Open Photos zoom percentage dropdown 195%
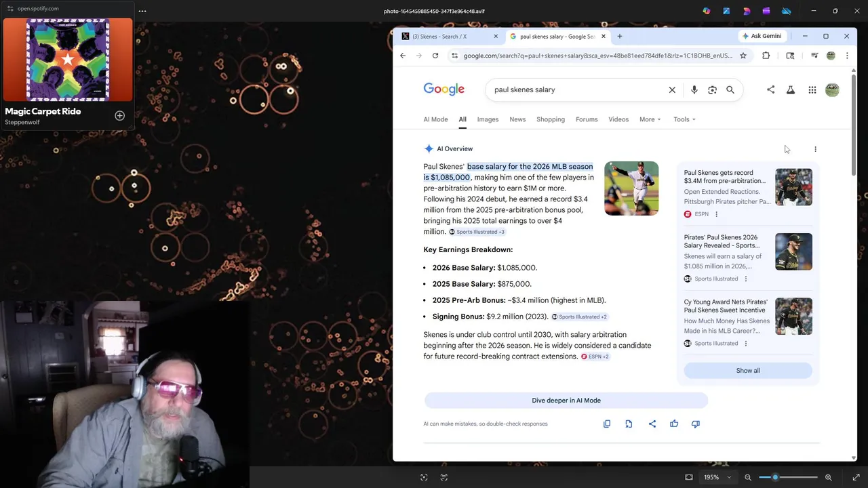The height and width of the screenshot is (488, 868). pyautogui.click(x=717, y=477)
